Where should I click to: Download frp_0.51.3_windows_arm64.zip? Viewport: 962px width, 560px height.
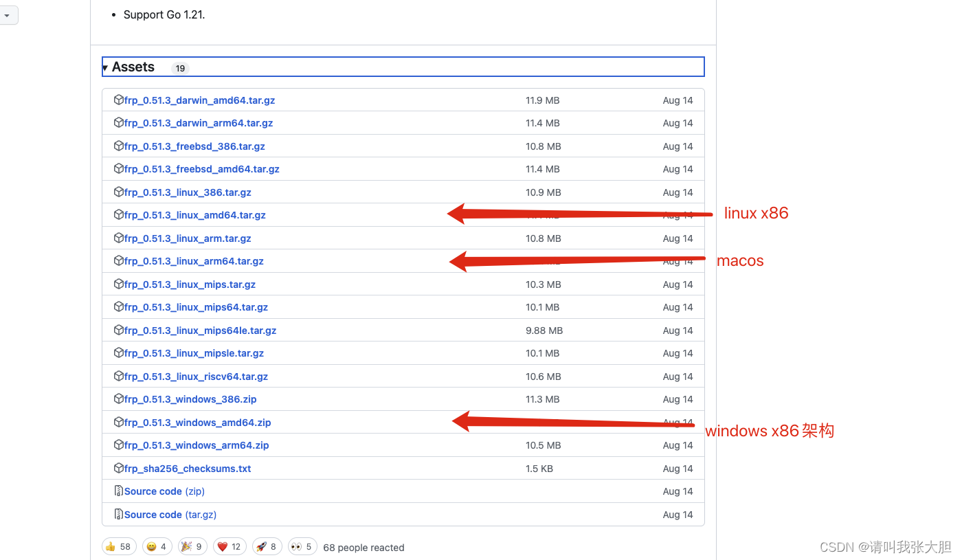tap(197, 445)
